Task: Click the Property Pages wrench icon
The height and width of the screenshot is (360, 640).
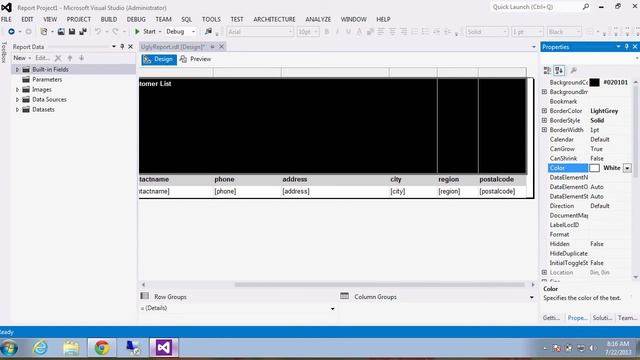Action: 573,70
